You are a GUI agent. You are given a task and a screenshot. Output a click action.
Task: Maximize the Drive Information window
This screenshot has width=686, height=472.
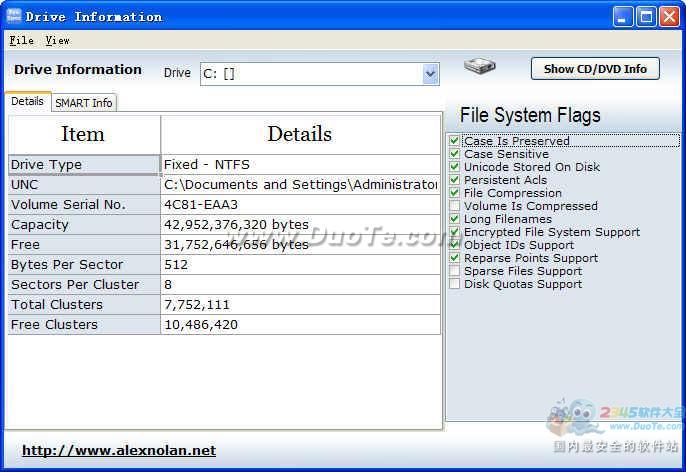click(x=646, y=17)
